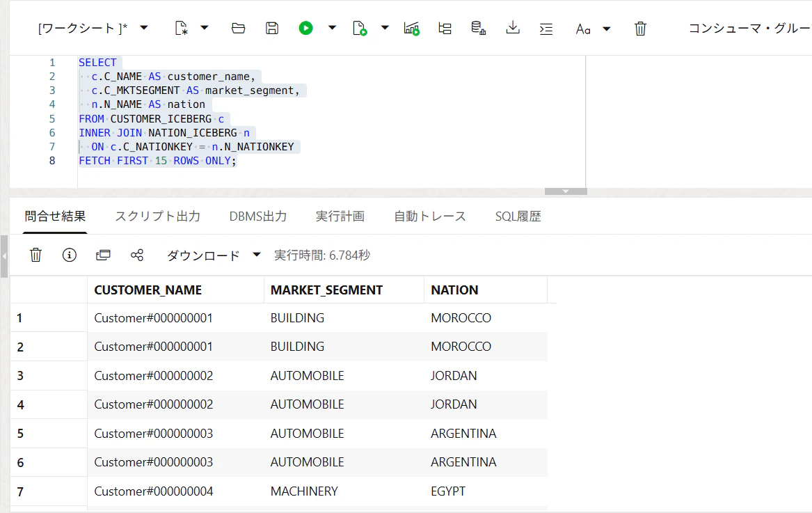Open the worksheet name dropdown

(144, 28)
